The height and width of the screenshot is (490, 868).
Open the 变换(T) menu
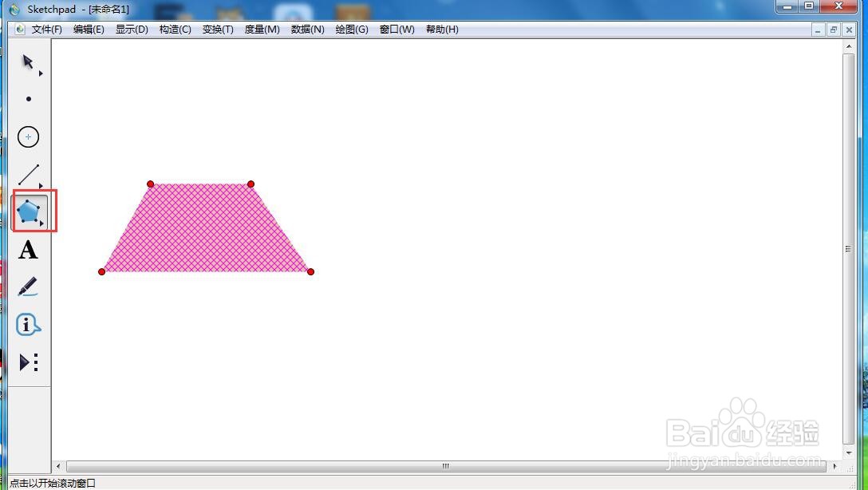point(218,30)
